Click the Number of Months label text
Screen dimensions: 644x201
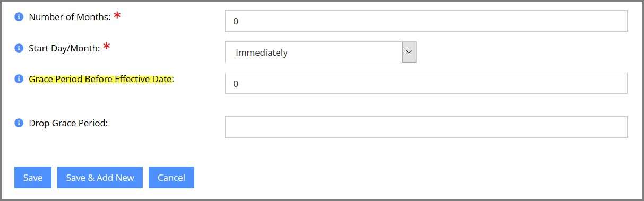[x=70, y=17]
